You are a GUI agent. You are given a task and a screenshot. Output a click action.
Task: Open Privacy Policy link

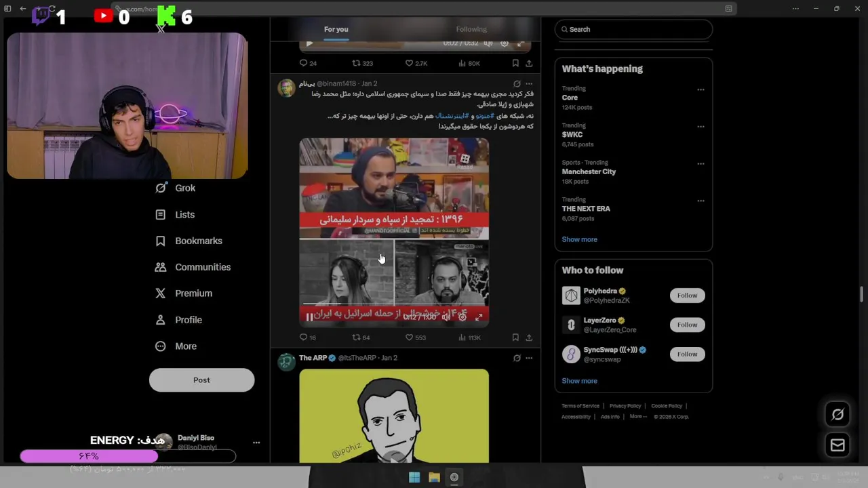(x=625, y=406)
